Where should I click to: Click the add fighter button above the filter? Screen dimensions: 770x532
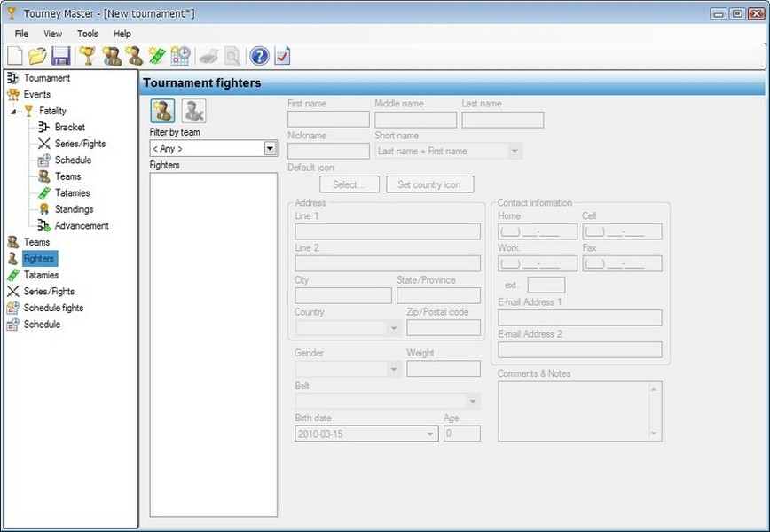click(162, 111)
